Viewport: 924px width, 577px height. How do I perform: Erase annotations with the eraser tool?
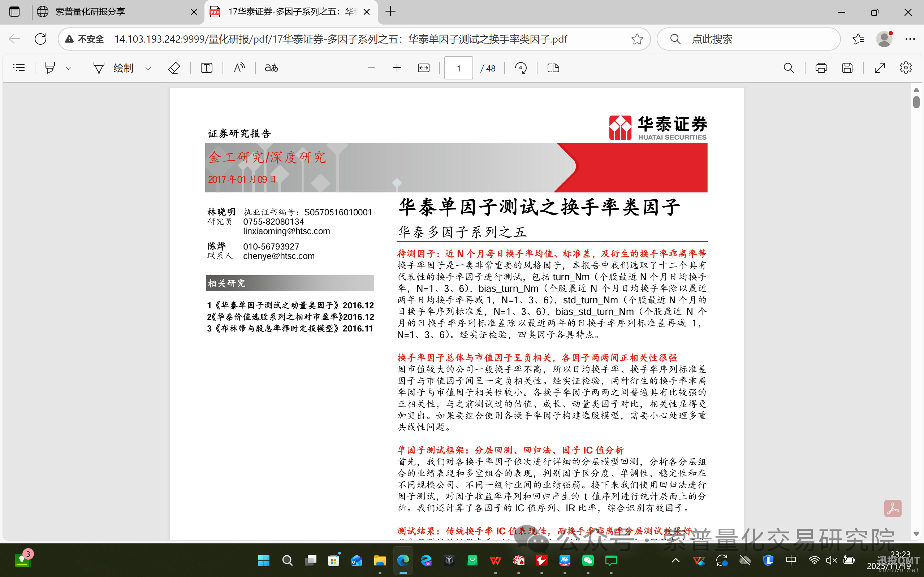click(x=174, y=68)
